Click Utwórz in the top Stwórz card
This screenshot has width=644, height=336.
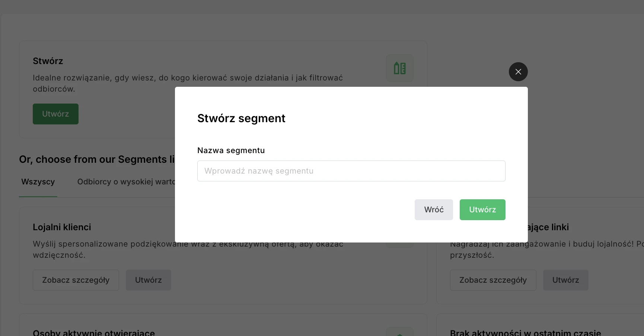coord(55,114)
